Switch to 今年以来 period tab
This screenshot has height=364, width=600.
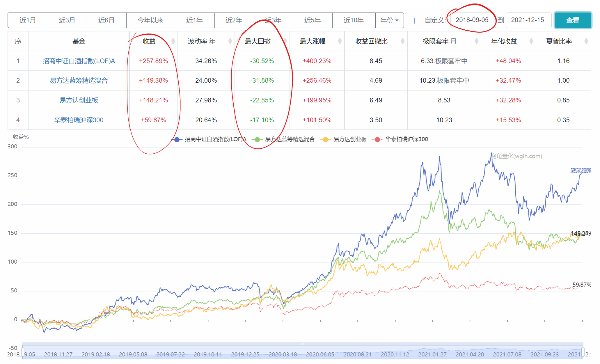pos(150,20)
